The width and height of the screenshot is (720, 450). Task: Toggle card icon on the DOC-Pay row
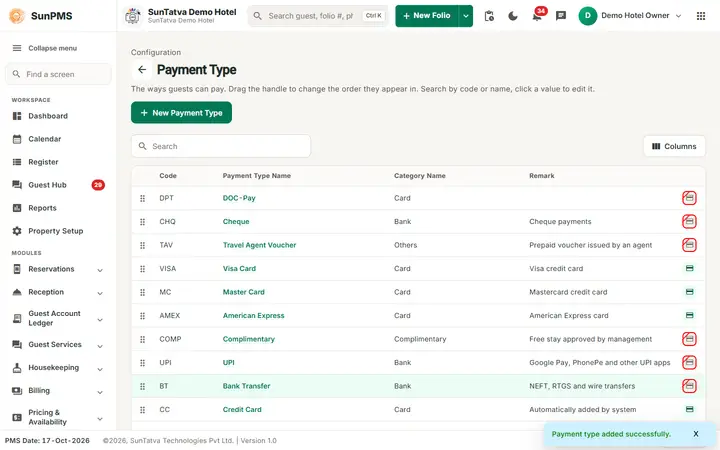(x=689, y=198)
